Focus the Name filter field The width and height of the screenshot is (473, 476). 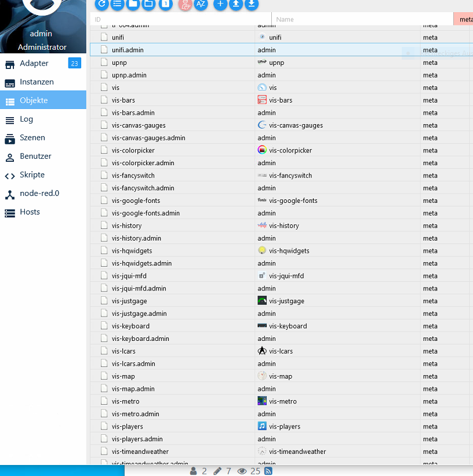[362, 19]
